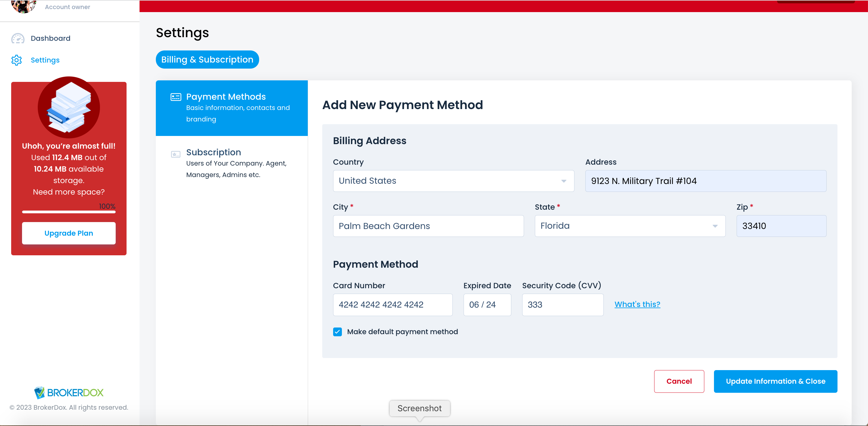Click the Upgrade Plan button

point(69,233)
